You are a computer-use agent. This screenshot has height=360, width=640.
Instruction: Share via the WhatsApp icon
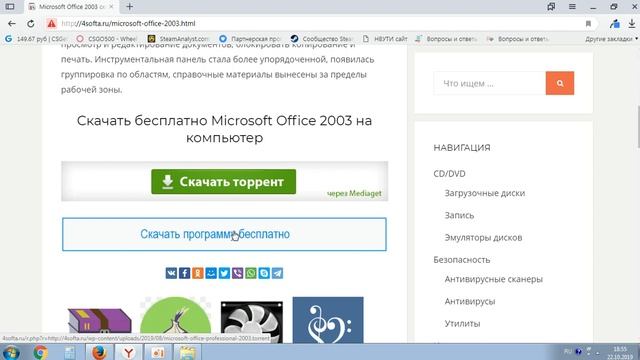coord(251,273)
